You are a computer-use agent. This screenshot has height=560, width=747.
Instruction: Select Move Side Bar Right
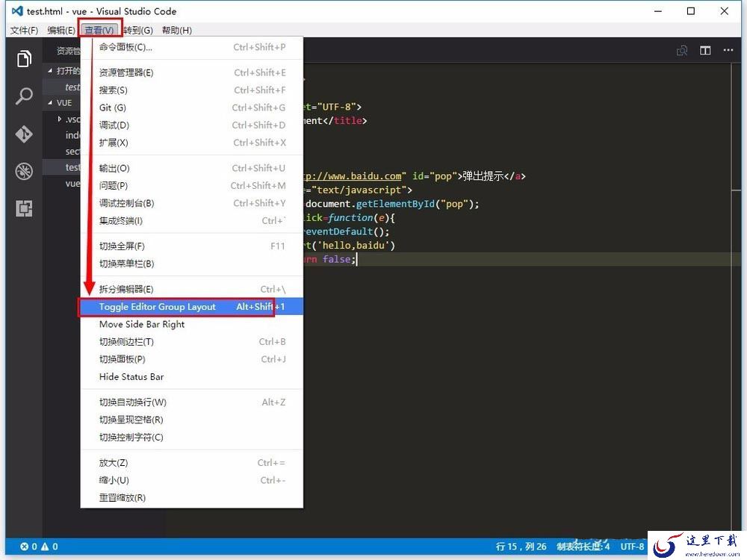point(192,324)
